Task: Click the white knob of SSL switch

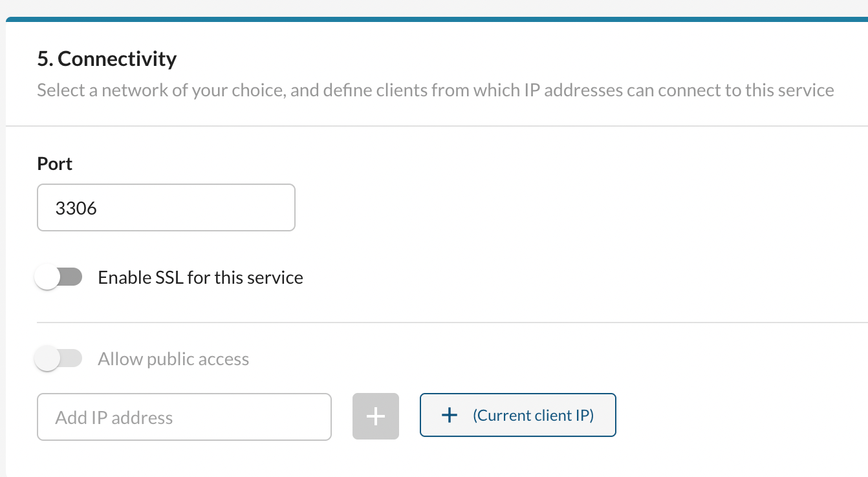Action: [x=48, y=278]
